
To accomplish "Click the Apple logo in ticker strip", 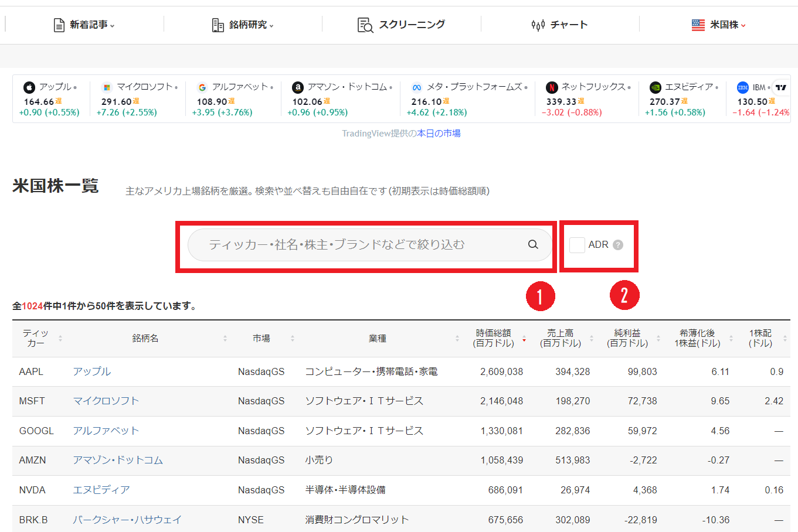I will coord(29,87).
